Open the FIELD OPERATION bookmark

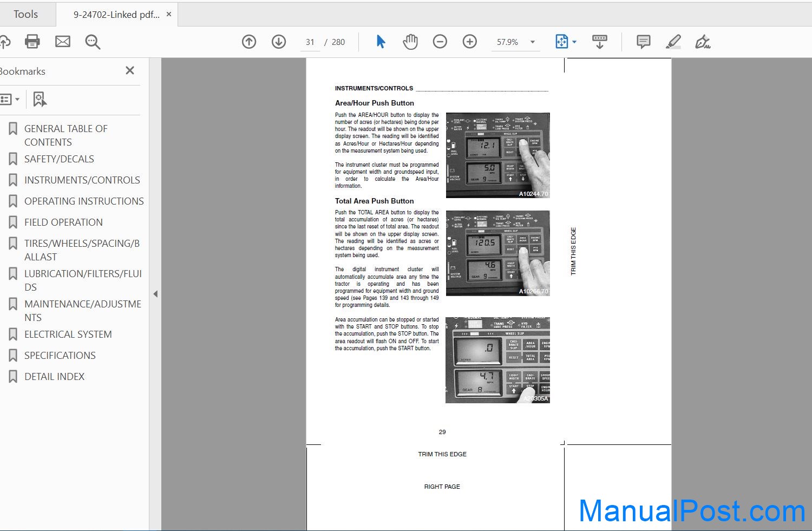63,222
